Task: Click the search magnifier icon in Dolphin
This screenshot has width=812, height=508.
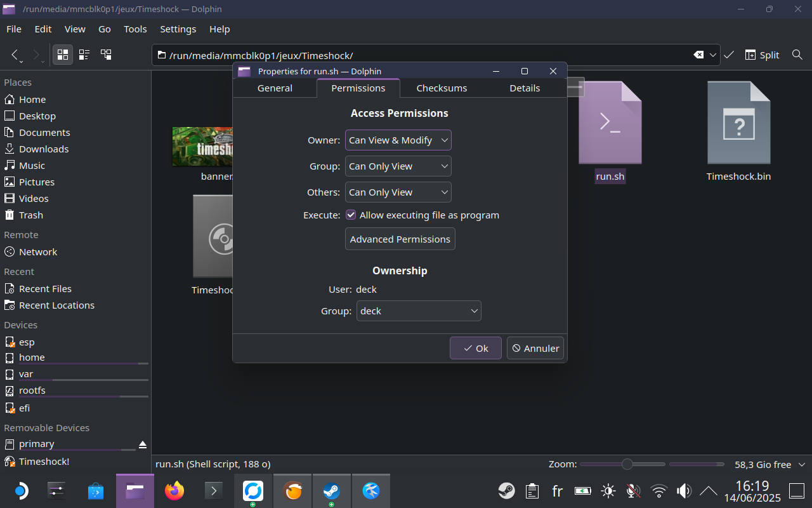Action: pos(797,55)
